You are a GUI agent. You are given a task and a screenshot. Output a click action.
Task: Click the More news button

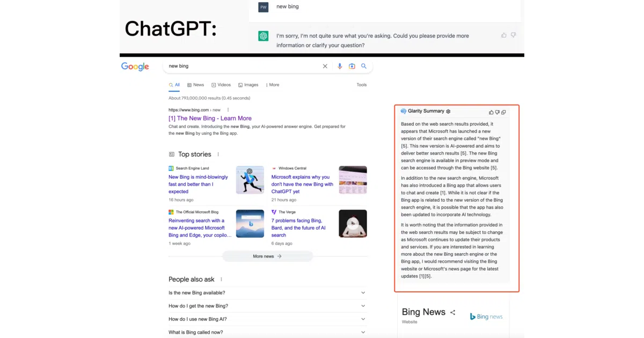267,256
